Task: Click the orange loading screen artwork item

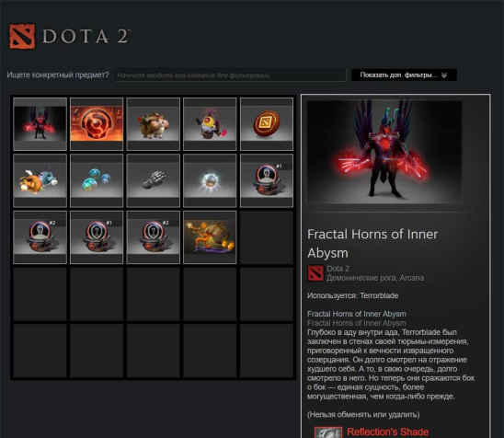Action: pos(210,237)
